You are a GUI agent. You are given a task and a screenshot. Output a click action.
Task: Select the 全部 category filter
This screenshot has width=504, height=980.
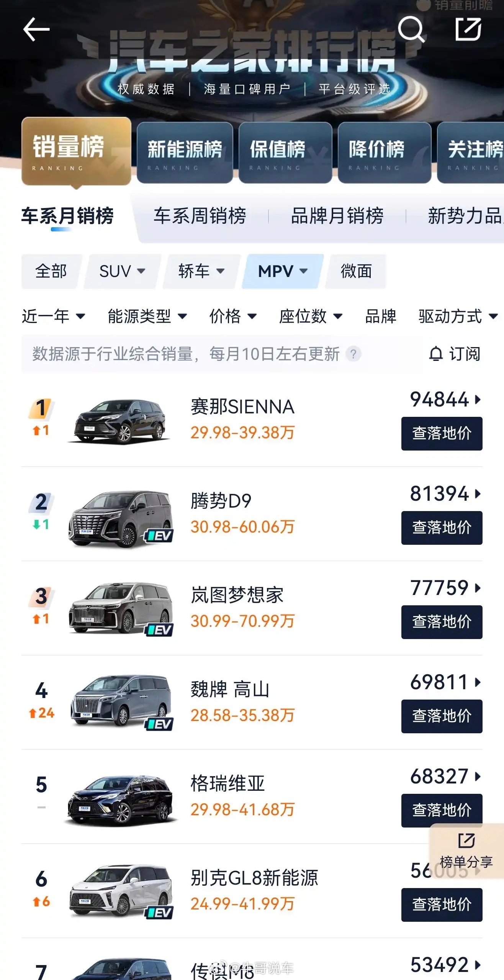(x=51, y=272)
